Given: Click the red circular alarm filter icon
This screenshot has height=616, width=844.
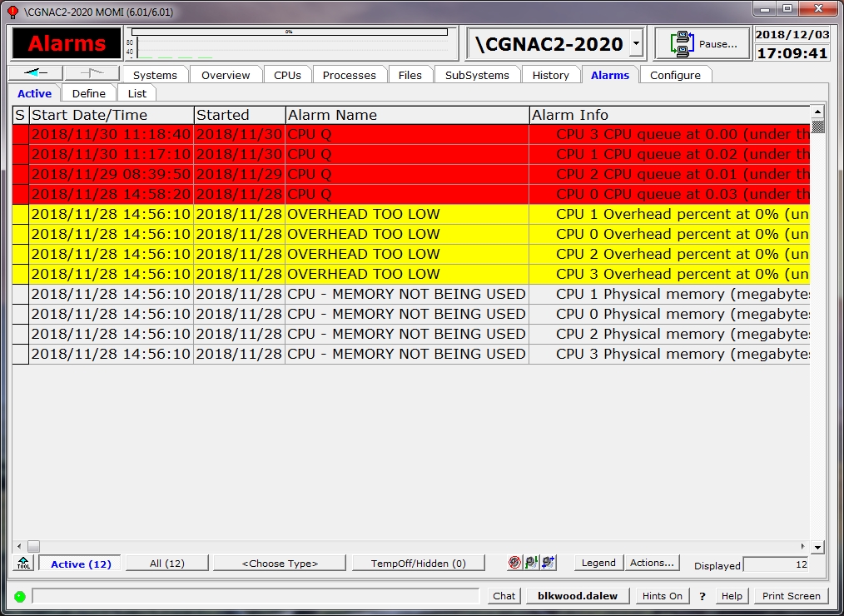Looking at the screenshot, I should [514, 563].
